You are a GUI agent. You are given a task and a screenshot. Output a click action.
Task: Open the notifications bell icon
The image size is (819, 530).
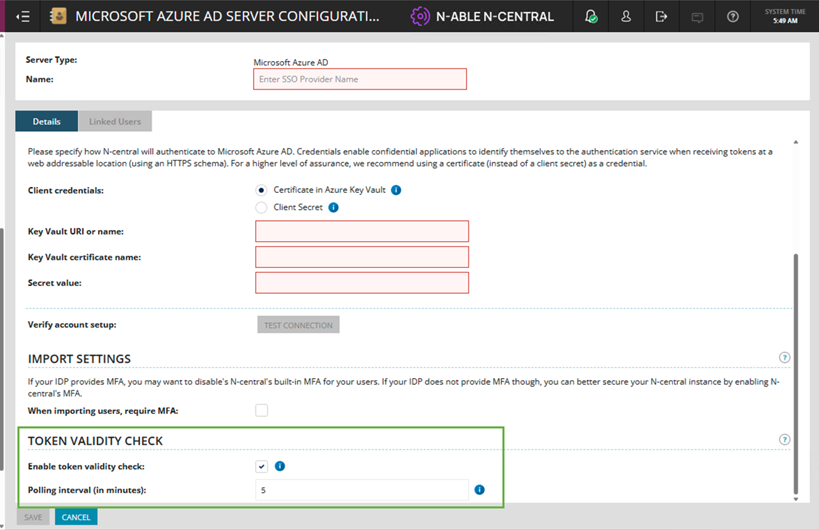coord(591,17)
